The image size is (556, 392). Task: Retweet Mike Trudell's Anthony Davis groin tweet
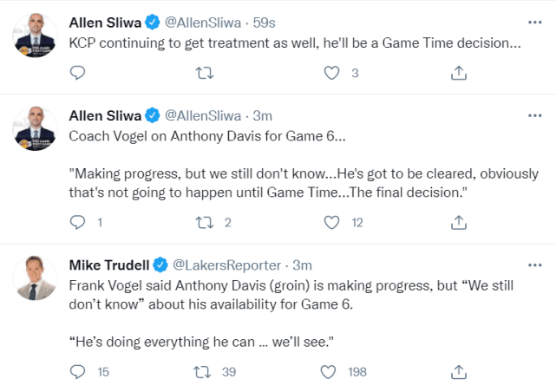205,371
